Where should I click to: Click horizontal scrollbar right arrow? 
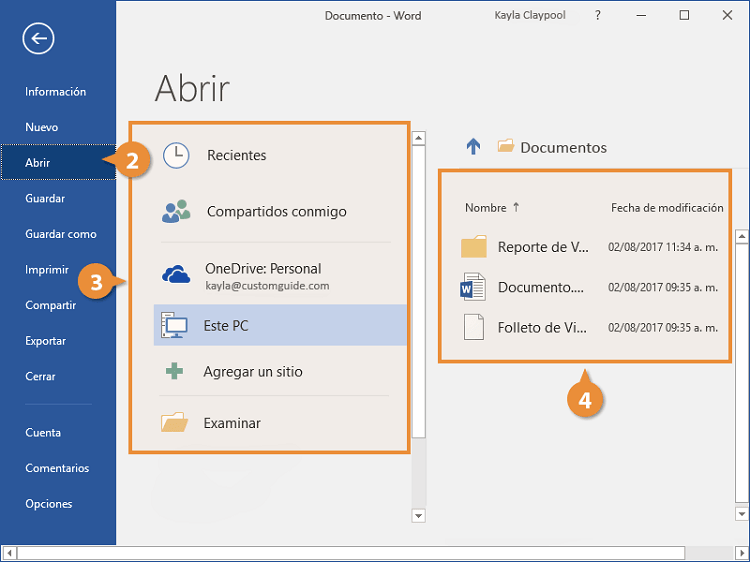pos(741,553)
